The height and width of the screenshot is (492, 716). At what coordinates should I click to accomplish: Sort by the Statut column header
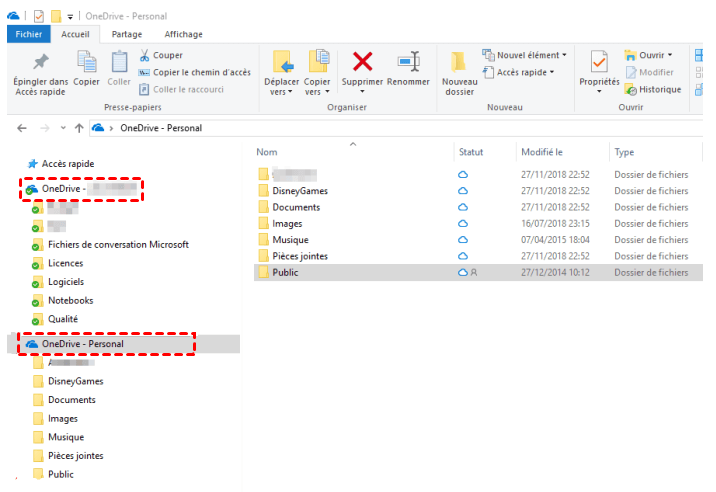[x=471, y=152]
